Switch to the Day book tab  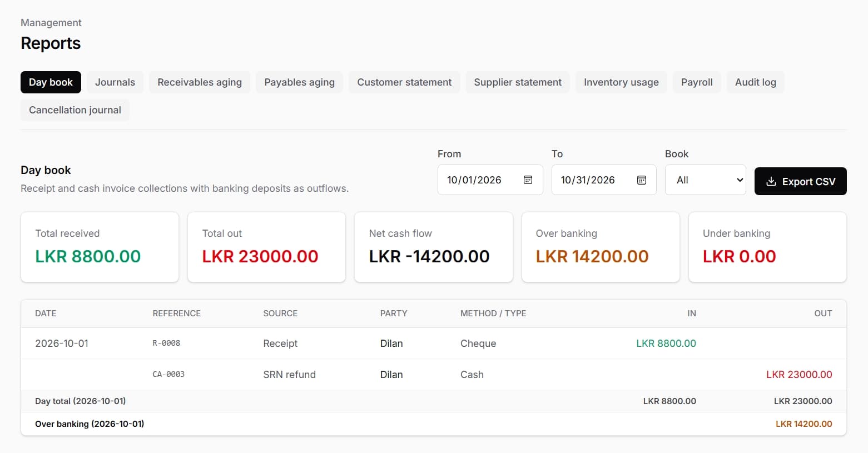tap(51, 82)
